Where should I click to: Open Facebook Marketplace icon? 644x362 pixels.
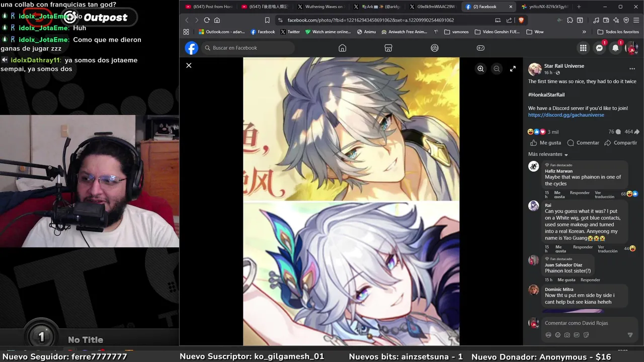388,48
